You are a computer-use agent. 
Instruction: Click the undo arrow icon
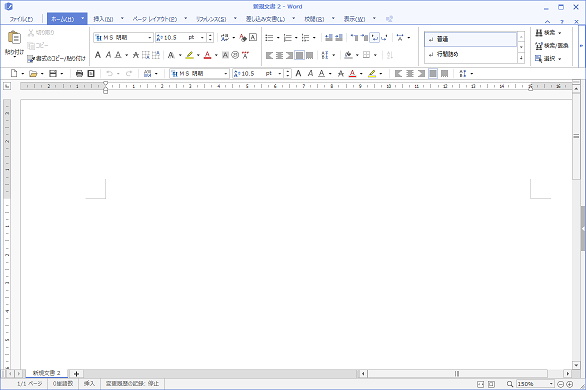pyautogui.click(x=110, y=74)
